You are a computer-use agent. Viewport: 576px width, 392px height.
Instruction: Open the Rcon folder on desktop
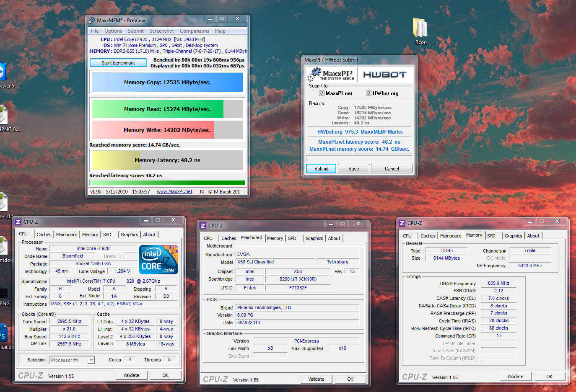[420, 31]
